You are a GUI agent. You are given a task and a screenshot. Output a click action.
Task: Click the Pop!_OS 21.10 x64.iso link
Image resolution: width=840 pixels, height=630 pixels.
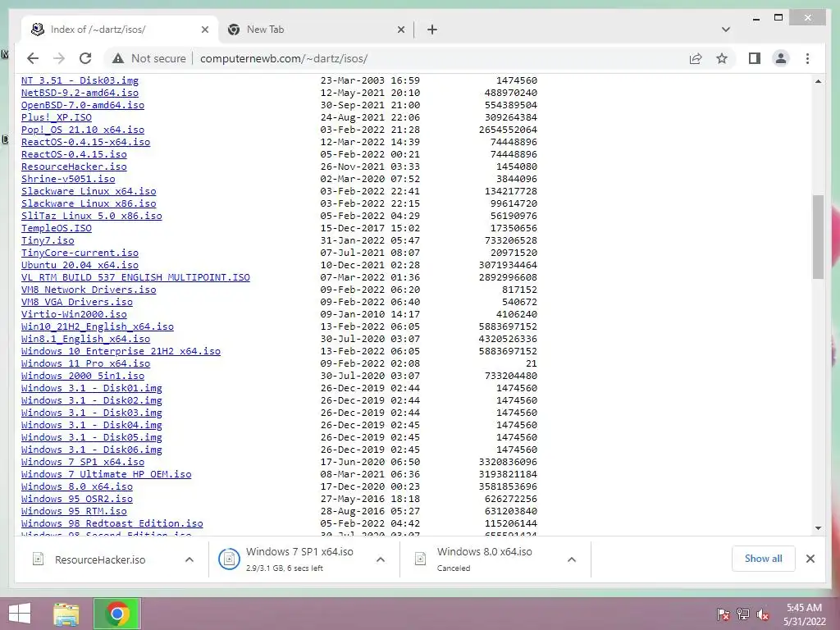pyautogui.click(x=83, y=130)
